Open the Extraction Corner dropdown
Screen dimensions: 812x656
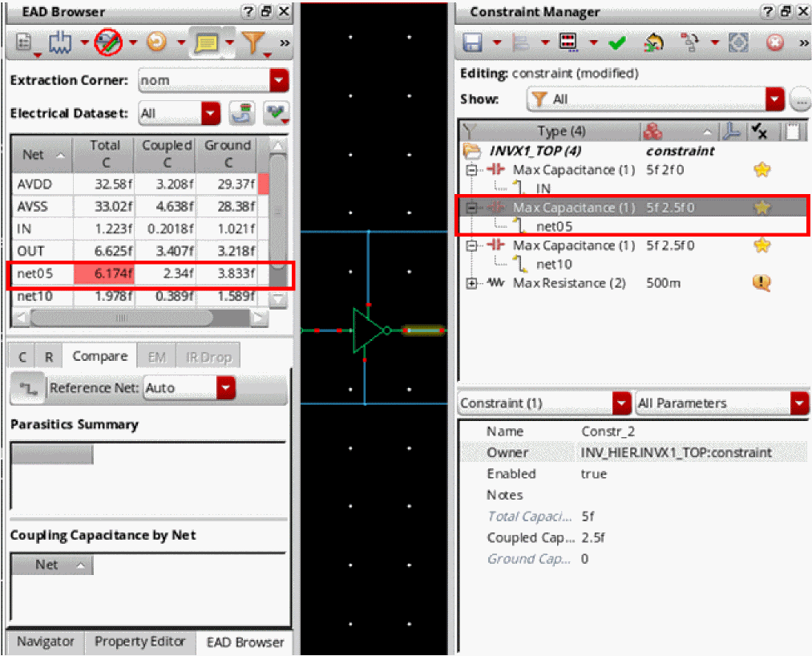point(278,81)
